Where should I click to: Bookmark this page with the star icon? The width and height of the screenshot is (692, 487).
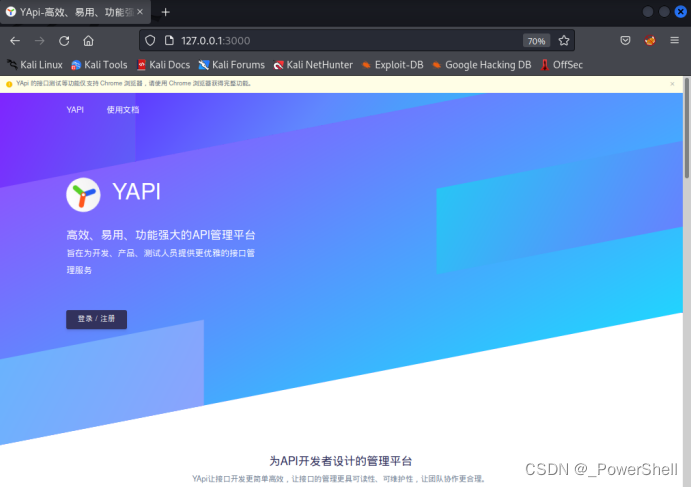(564, 41)
